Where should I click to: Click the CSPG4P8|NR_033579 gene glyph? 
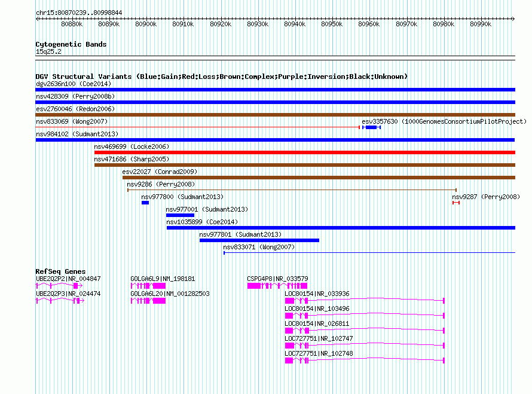point(277,286)
